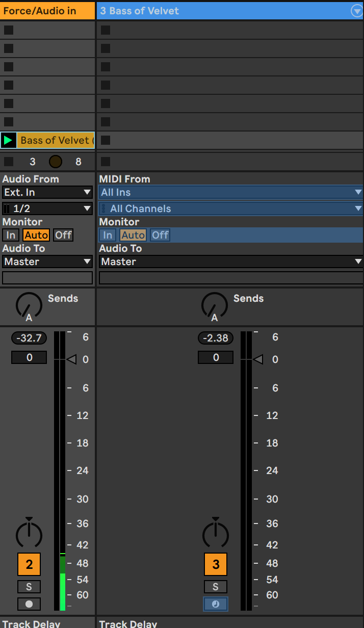
Task: Click the MIDI From label
Action: click(124, 179)
